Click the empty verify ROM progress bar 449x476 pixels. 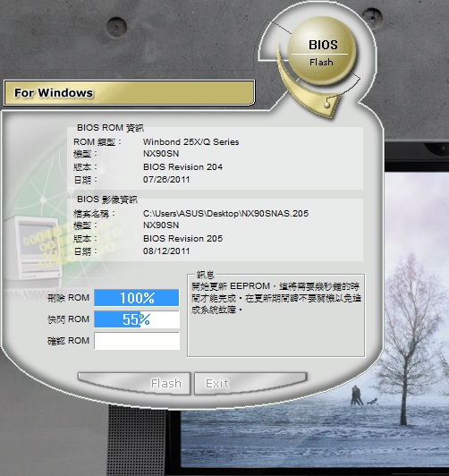point(137,341)
